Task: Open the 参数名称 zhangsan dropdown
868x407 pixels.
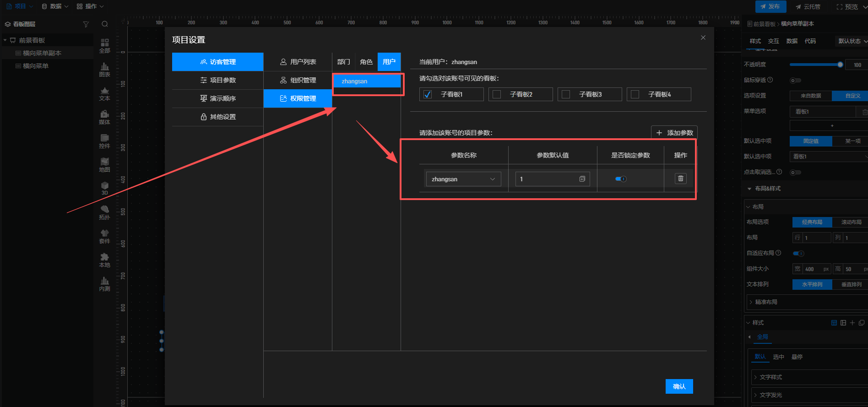Action: 463,179
